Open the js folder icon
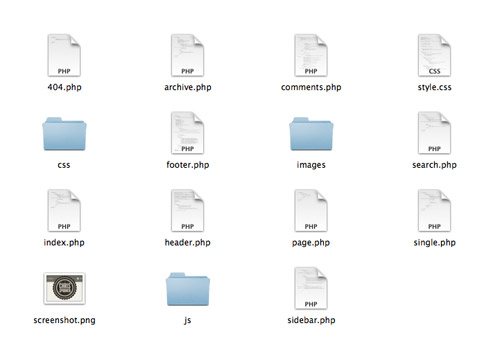 pos(188,289)
